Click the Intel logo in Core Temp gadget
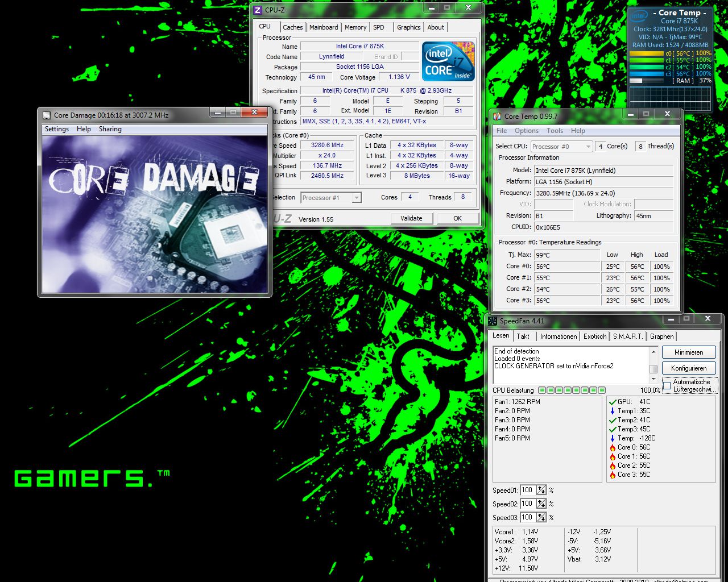 pyautogui.click(x=639, y=15)
